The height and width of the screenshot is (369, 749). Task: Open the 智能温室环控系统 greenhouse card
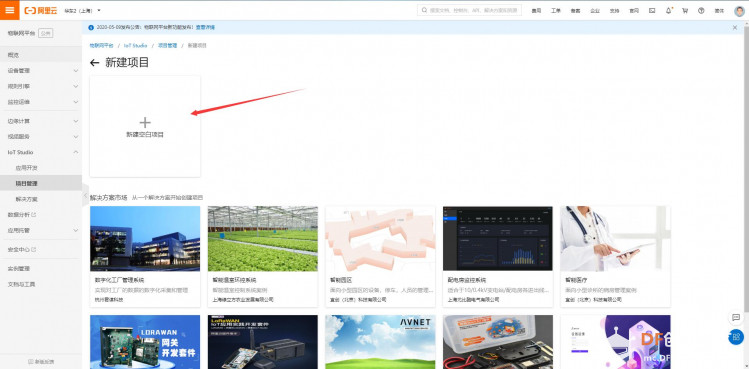263,257
